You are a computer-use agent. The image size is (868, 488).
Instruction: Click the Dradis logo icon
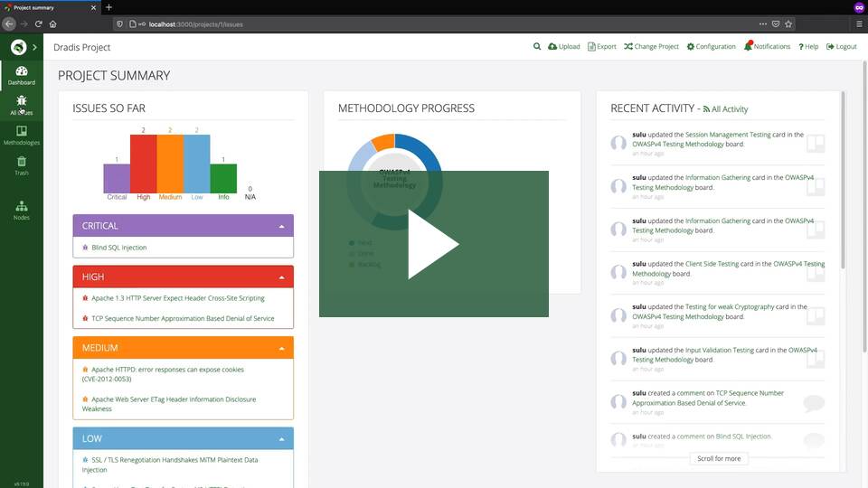click(x=18, y=47)
